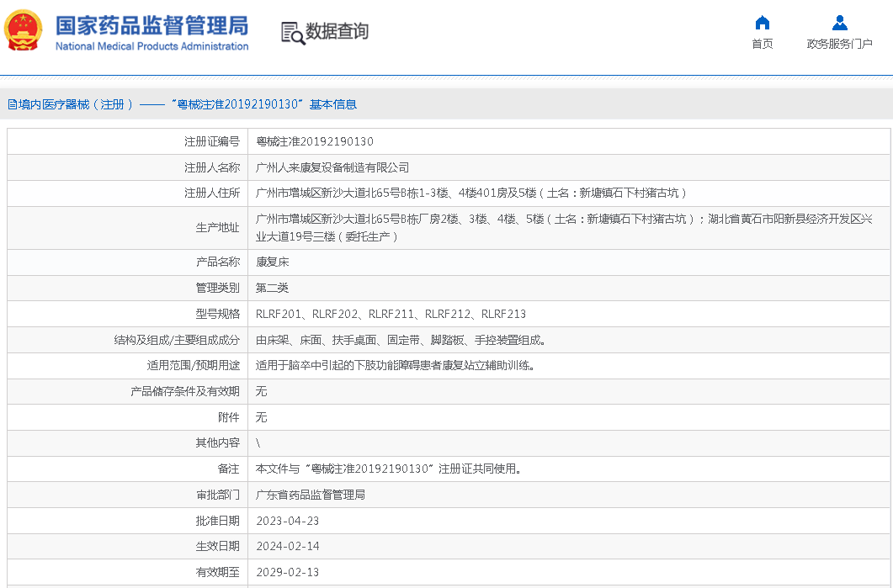Click the 其他内容 label
Screen dimensions: 893x588
click(217, 442)
